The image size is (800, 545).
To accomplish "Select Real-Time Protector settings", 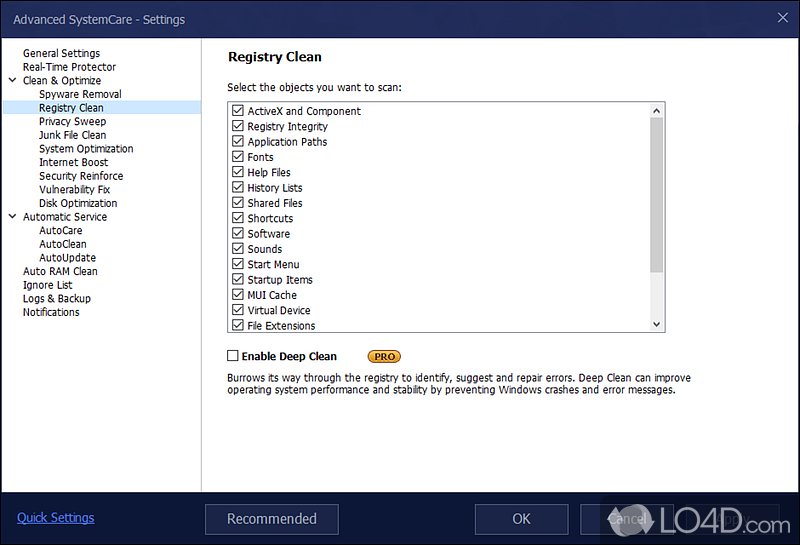I will [69, 67].
